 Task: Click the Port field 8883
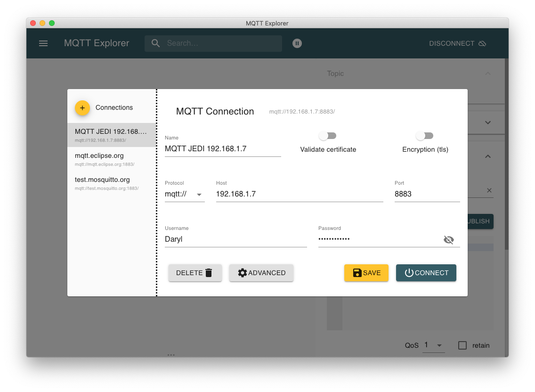tap(427, 194)
